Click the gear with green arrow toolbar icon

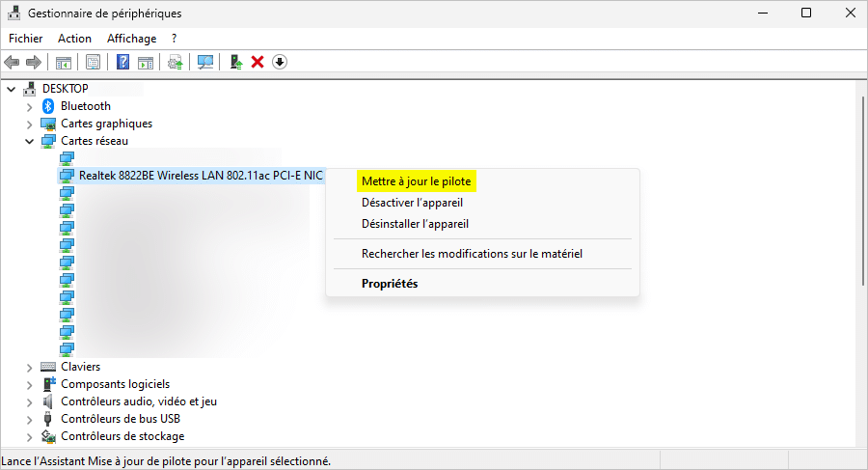176,62
